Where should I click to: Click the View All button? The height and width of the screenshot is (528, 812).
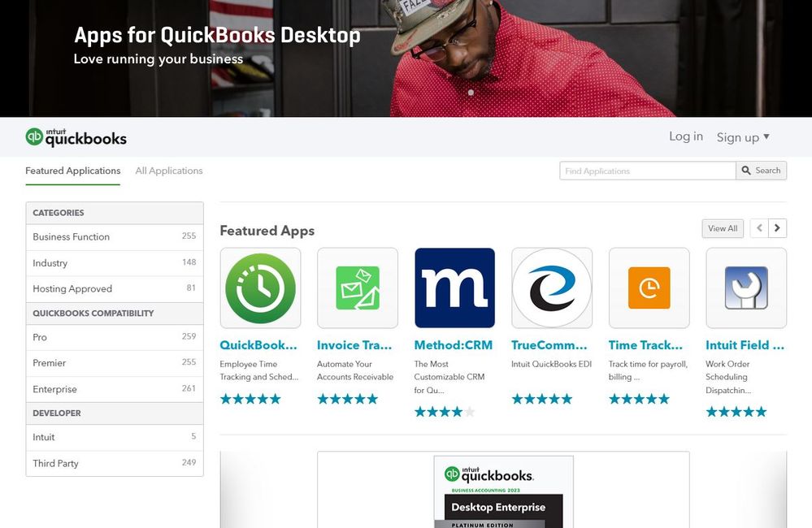tap(723, 228)
